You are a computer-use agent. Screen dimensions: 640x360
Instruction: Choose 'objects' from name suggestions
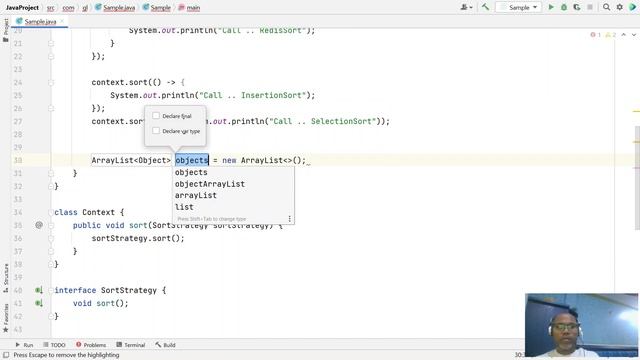click(233, 172)
